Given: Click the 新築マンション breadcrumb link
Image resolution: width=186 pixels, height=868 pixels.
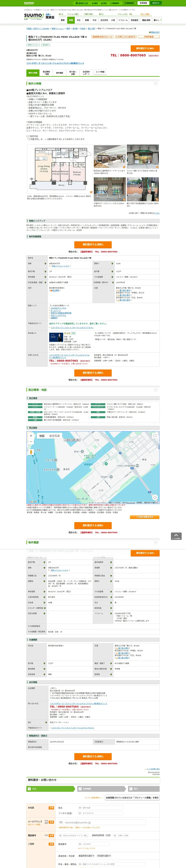Looking at the screenshot, I should tap(58, 29).
